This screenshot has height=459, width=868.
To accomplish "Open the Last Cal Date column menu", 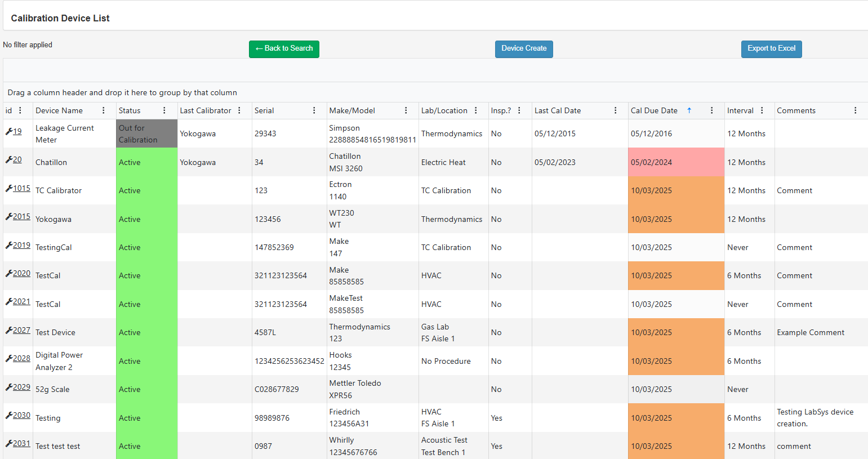I will pos(615,110).
